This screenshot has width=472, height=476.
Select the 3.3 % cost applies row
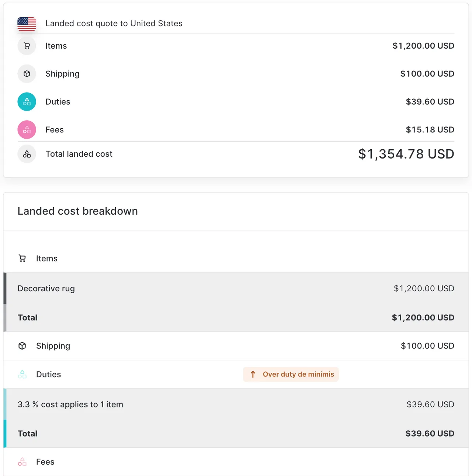pos(70,404)
